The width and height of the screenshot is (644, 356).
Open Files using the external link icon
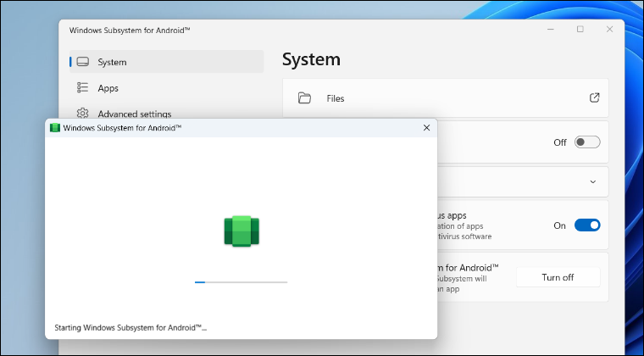(594, 97)
